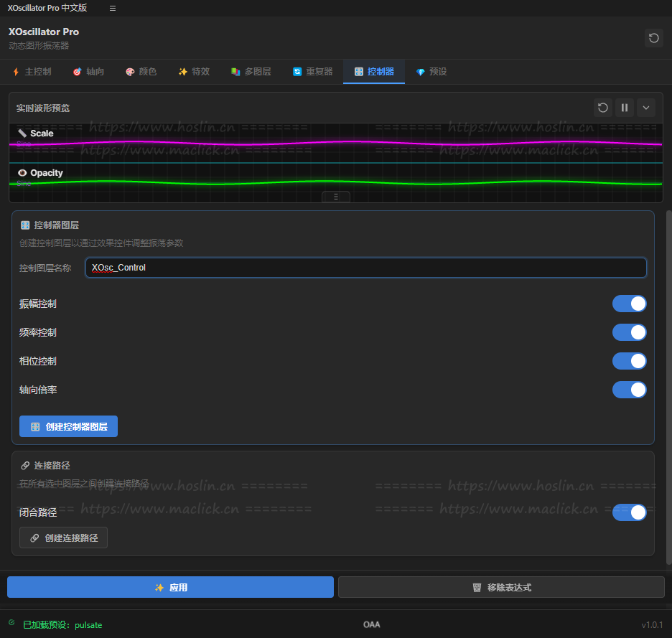The width and height of the screenshot is (672, 638).
Task: Click the reset icon in the header
Action: [653, 38]
